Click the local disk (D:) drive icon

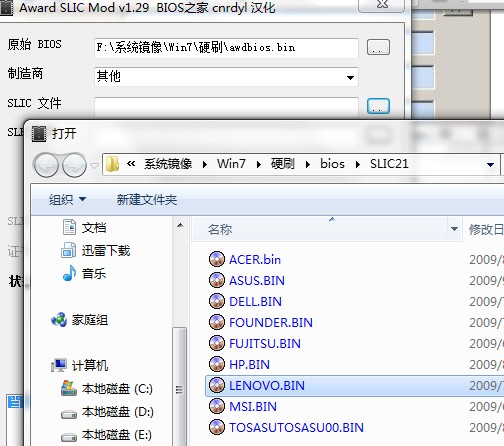pos(69,415)
